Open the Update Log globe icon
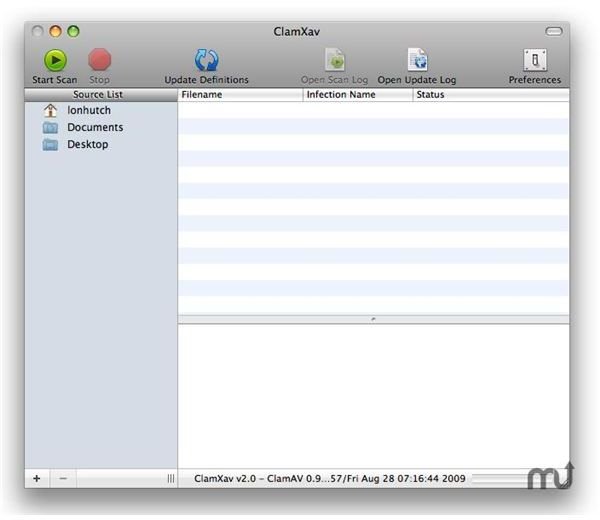 417,60
